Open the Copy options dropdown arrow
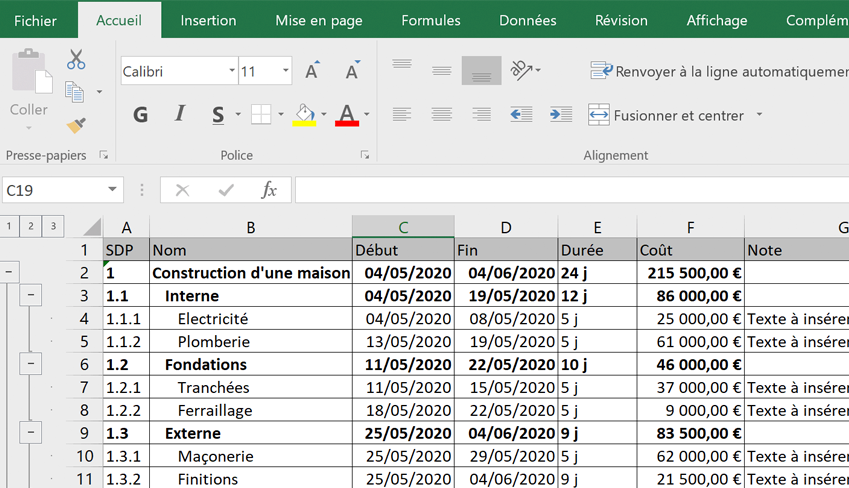849x488 pixels. coord(99,92)
